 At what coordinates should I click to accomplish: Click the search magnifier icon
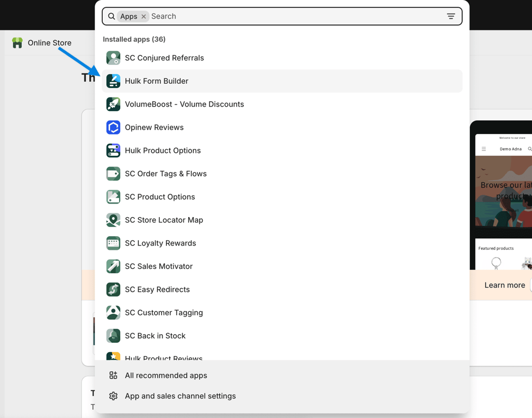[x=112, y=16]
